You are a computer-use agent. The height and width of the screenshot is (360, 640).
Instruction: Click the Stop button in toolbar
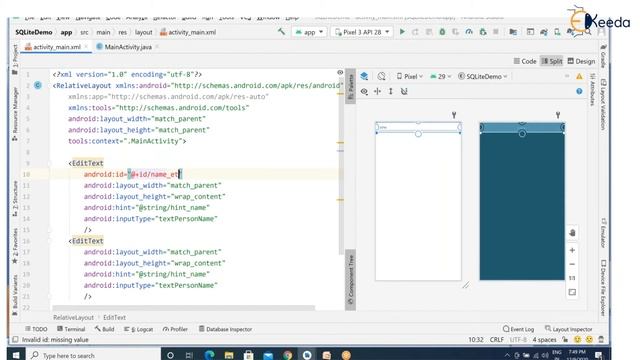click(x=496, y=31)
